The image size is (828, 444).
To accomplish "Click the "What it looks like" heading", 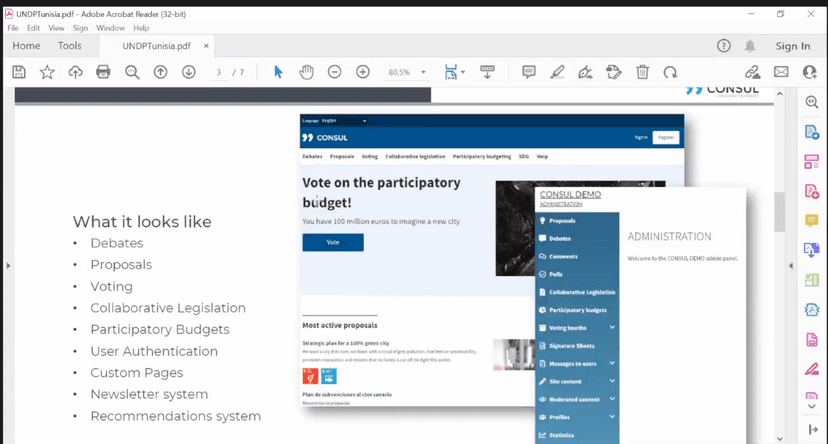I will click(x=142, y=222).
